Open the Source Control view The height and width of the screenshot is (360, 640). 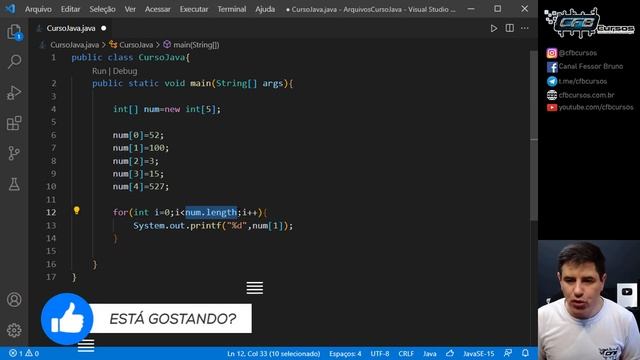tap(14, 153)
